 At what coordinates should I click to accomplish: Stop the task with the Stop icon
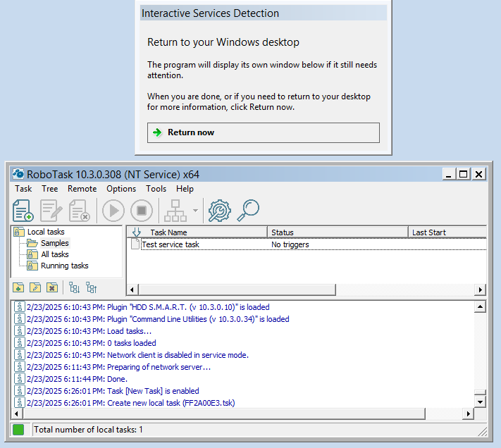point(142,211)
